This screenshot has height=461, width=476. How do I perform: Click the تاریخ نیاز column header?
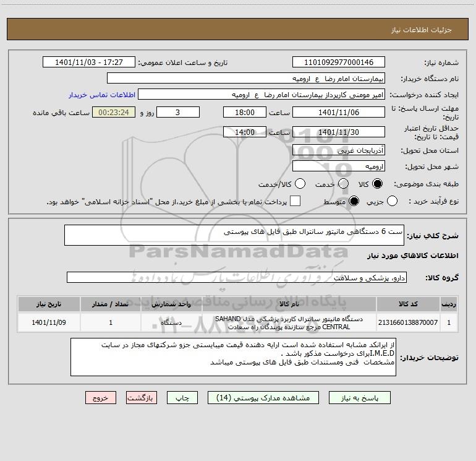coord(49,304)
